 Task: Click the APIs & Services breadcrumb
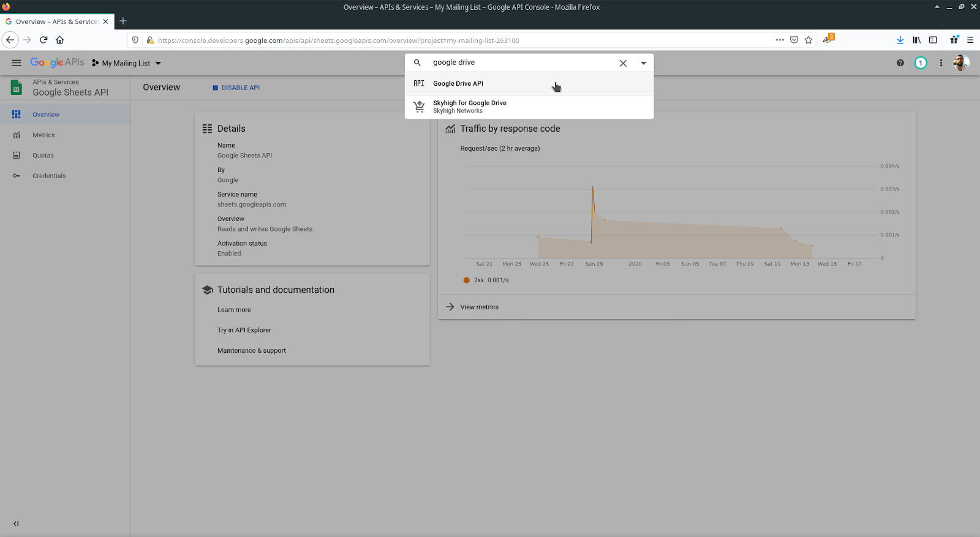(56, 82)
